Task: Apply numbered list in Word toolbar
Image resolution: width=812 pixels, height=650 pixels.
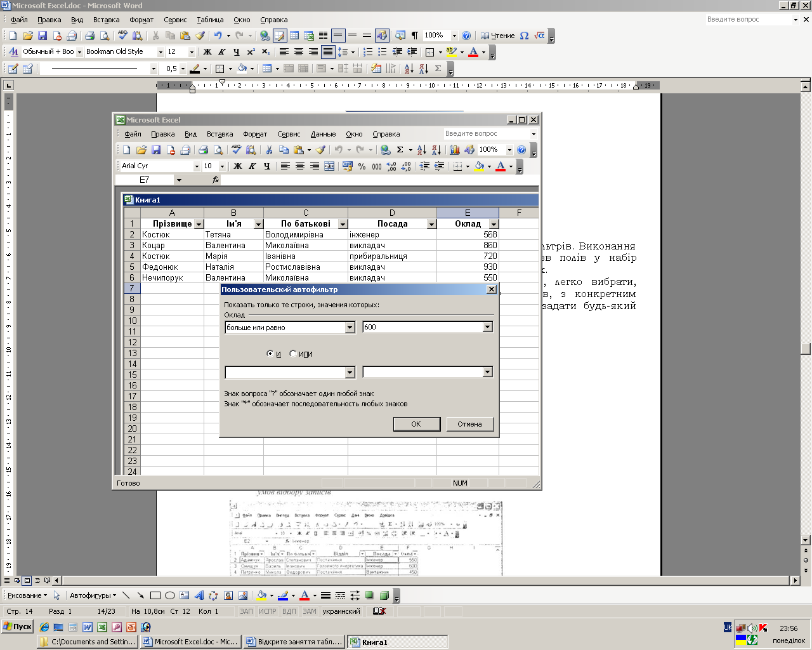Action: click(368, 52)
